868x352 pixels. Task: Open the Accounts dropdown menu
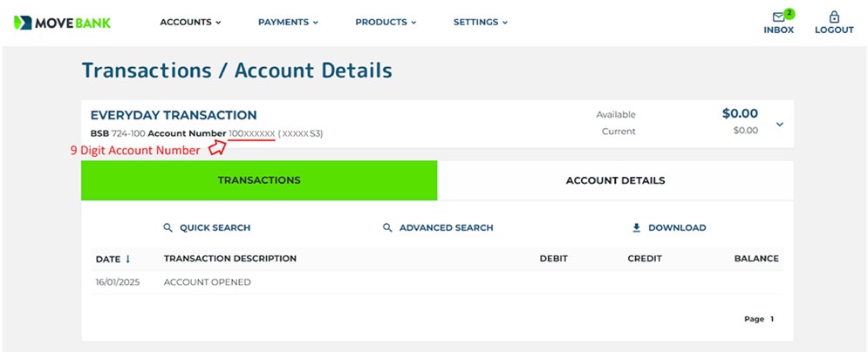pyautogui.click(x=190, y=22)
